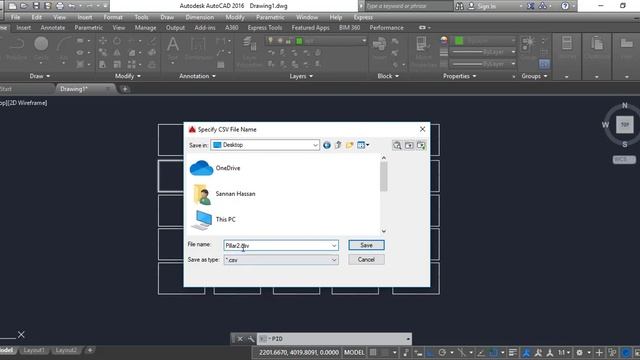
Task: Open the Format menu
Action: (113, 17)
